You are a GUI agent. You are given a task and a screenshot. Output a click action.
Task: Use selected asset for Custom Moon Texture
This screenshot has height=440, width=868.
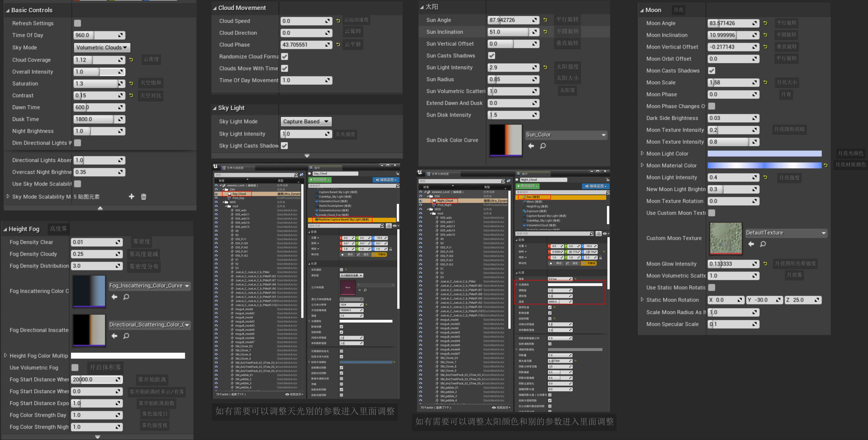751,244
